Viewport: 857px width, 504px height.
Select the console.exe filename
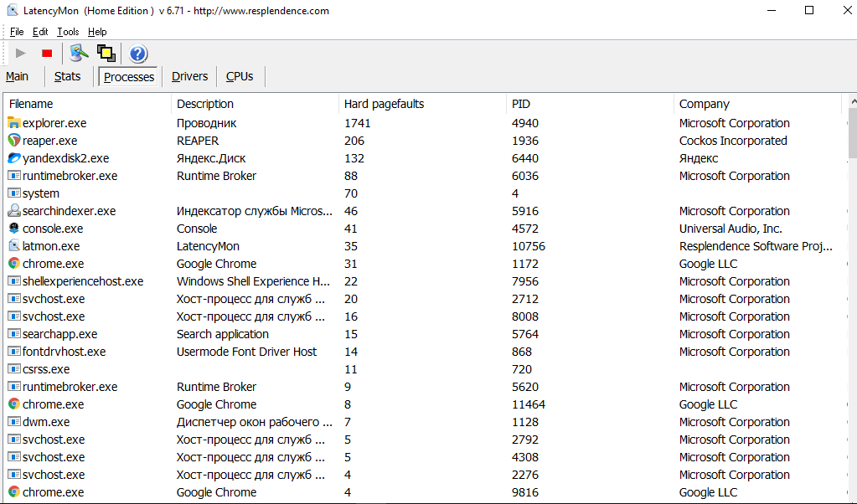(53, 229)
